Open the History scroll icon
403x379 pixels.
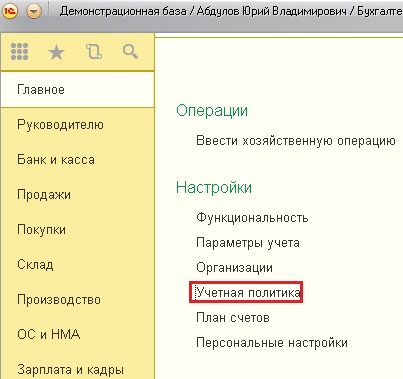point(94,52)
